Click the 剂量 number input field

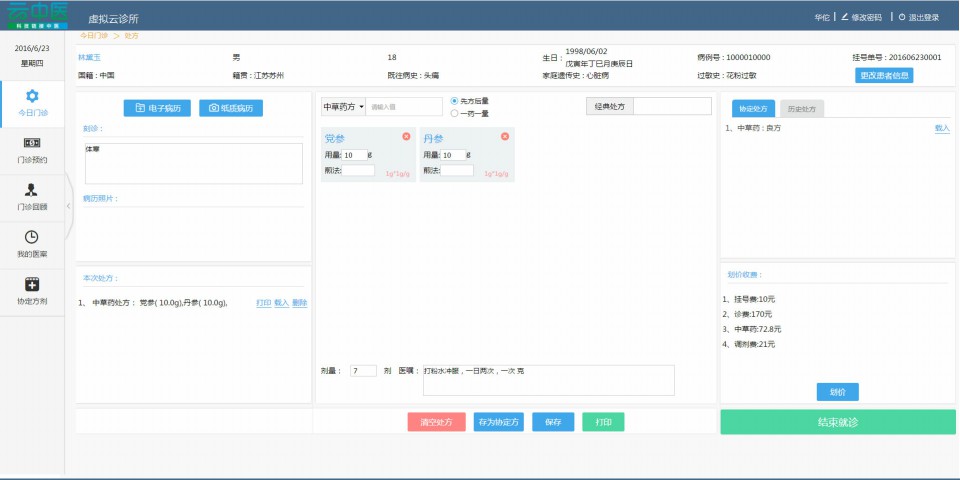(363, 371)
